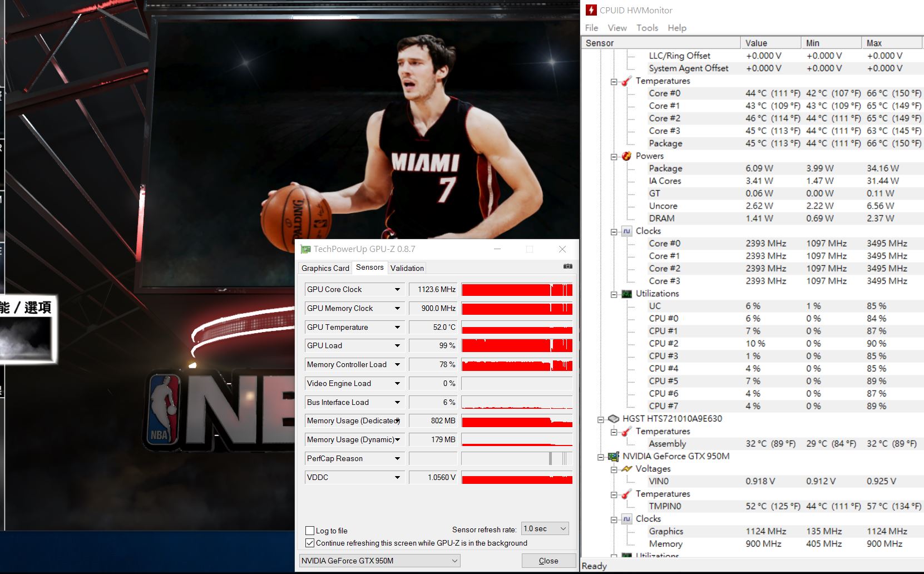
Task: Open the GPU Core Clock sensor dropdown
Action: click(397, 289)
